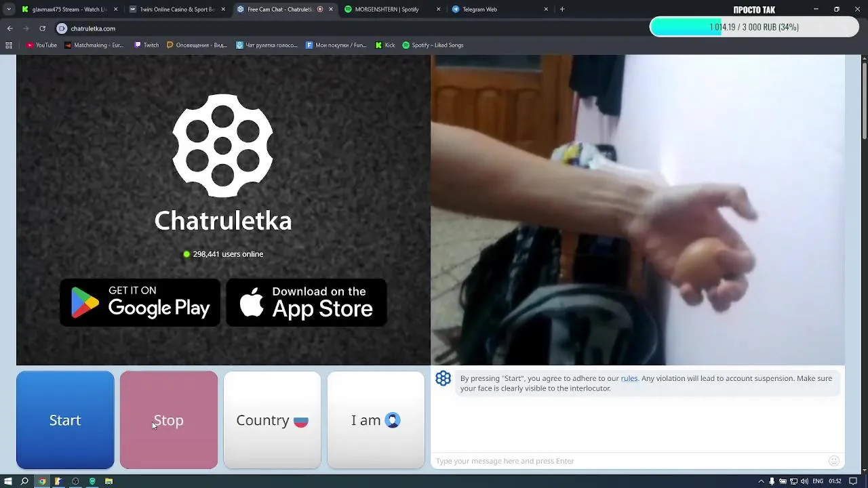
Task: Close the Chatruletka tab
Action: [x=331, y=9]
